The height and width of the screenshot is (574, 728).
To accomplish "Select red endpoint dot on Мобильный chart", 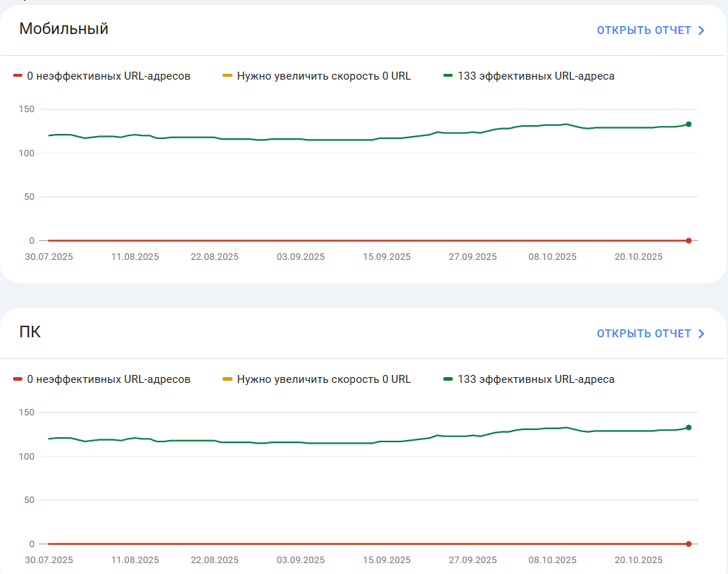I will [x=689, y=241].
